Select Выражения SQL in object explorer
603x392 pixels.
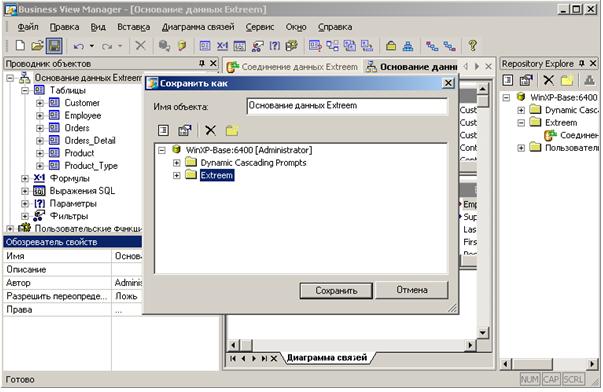(x=82, y=191)
